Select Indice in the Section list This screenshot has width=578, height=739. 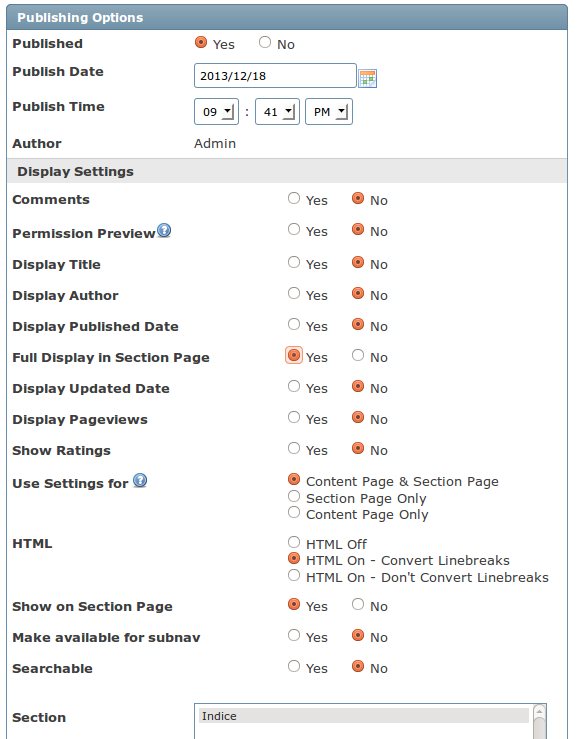(x=363, y=716)
